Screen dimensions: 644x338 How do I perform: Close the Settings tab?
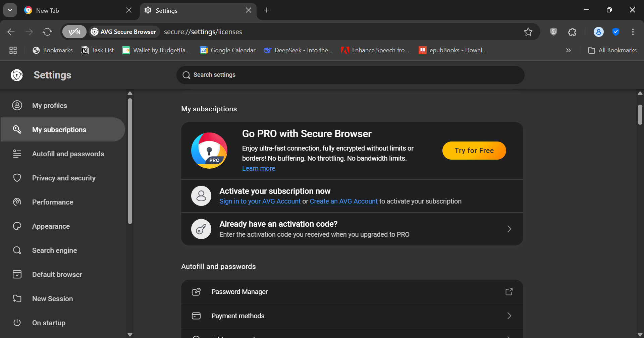coord(249,10)
